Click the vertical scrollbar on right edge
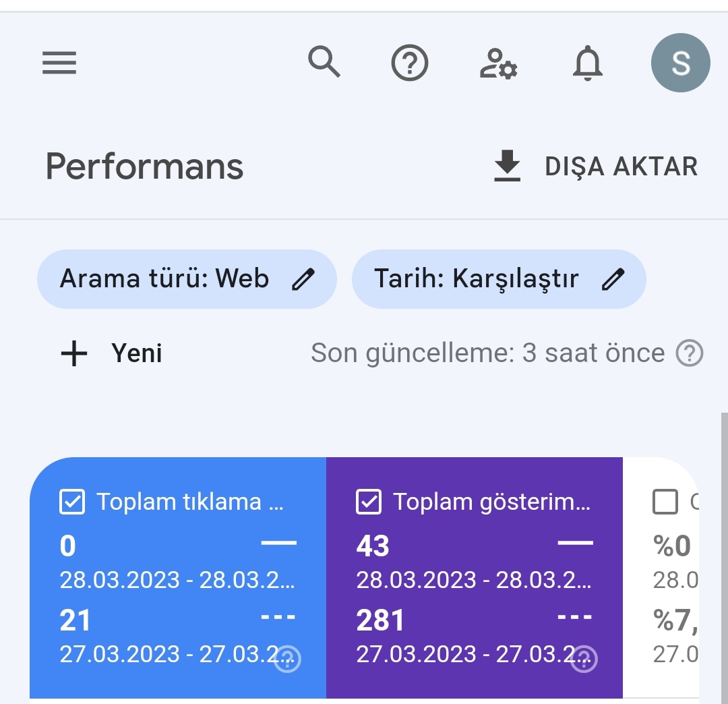The image size is (728, 704). (724, 539)
